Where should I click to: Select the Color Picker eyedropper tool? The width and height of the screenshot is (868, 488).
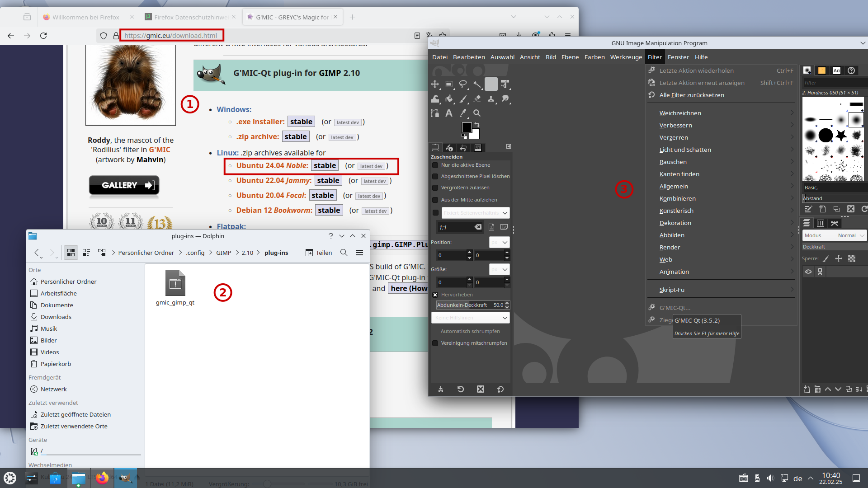(x=463, y=113)
